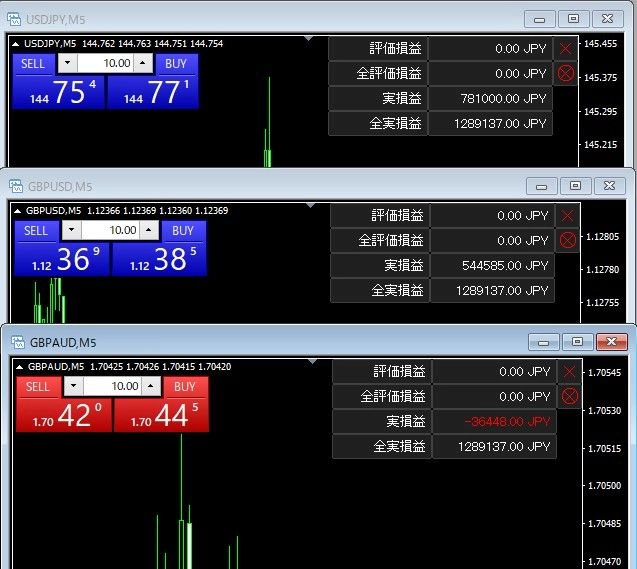
Task: Increase lot size in GBPUSD window
Action: tap(149, 230)
